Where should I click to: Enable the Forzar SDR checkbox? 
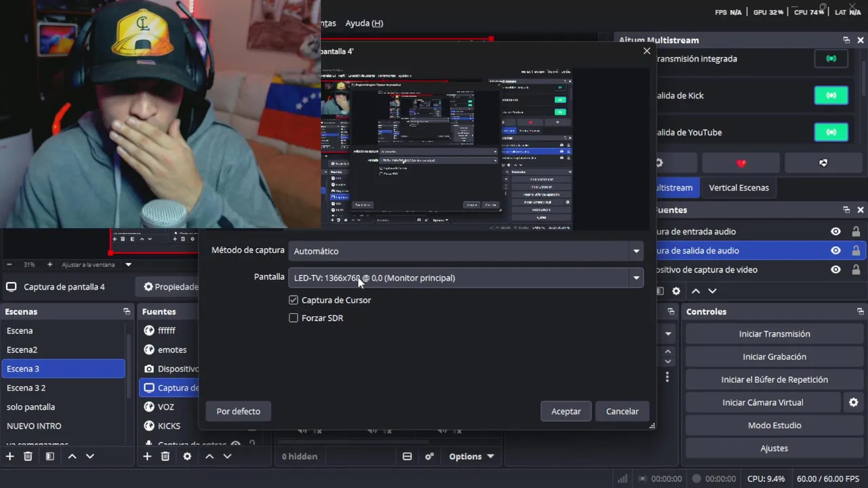[294, 317]
